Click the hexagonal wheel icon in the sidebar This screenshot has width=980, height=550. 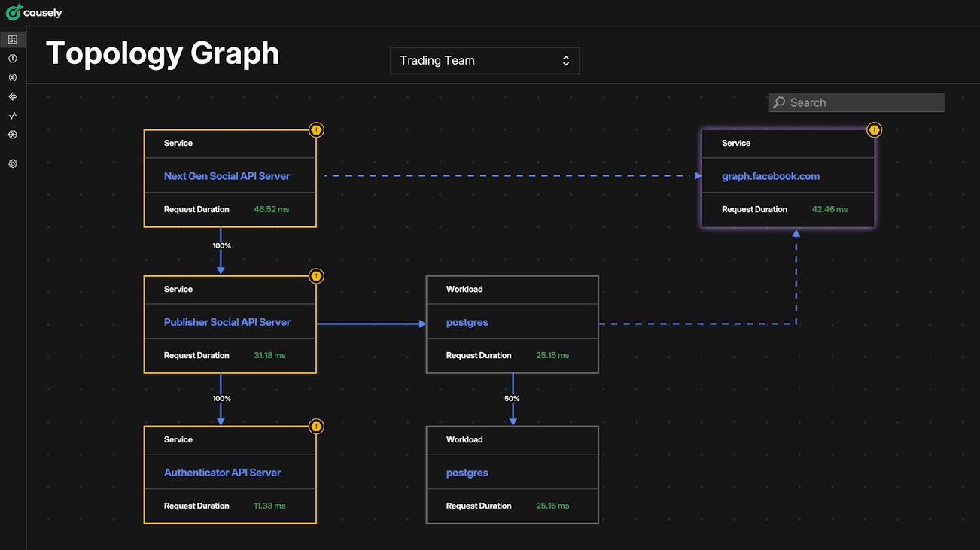(x=12, y=135)
